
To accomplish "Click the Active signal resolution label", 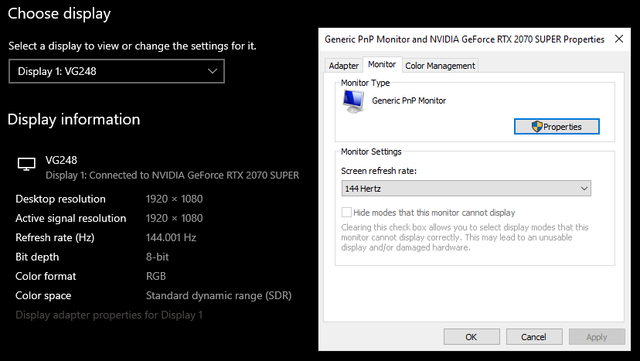I will 71,218.
